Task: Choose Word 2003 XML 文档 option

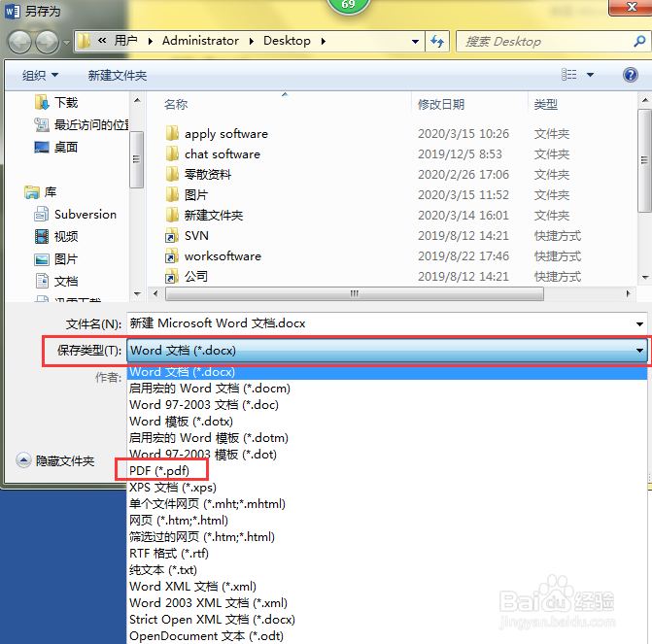Action: (x=387, y=603)
